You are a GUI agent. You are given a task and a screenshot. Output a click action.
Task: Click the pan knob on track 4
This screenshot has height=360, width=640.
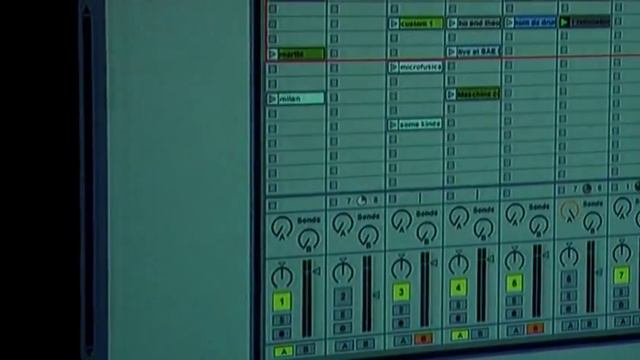(459, 264)
